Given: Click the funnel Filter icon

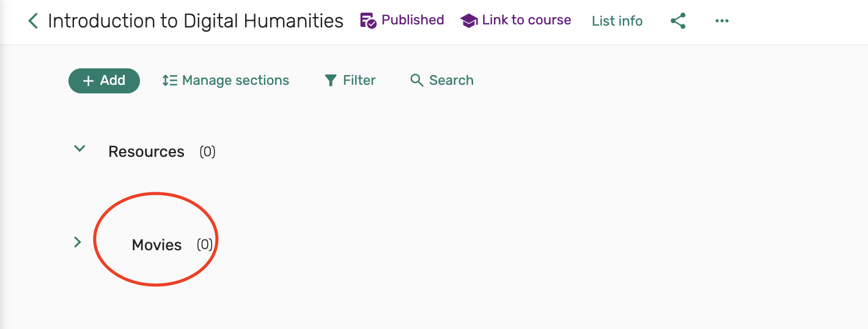Looking at the screenshot, I should [331, 81].
